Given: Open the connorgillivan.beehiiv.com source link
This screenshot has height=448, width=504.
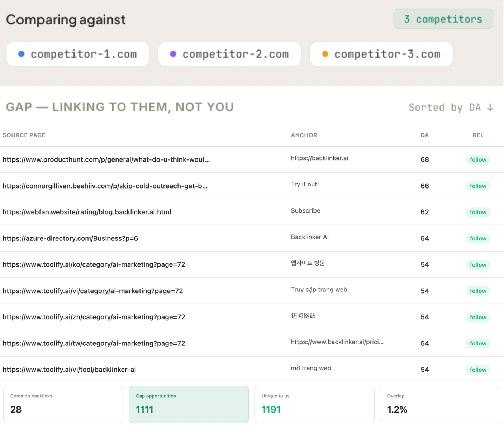Looking at the screenshot, I should point(105,186).
